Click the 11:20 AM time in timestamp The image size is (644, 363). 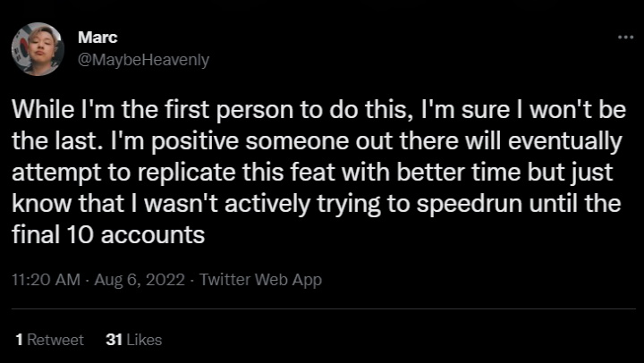click(x=41, y=279)
